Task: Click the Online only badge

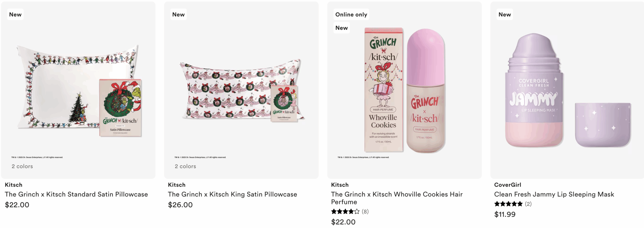Action: (x=351, y=15)
